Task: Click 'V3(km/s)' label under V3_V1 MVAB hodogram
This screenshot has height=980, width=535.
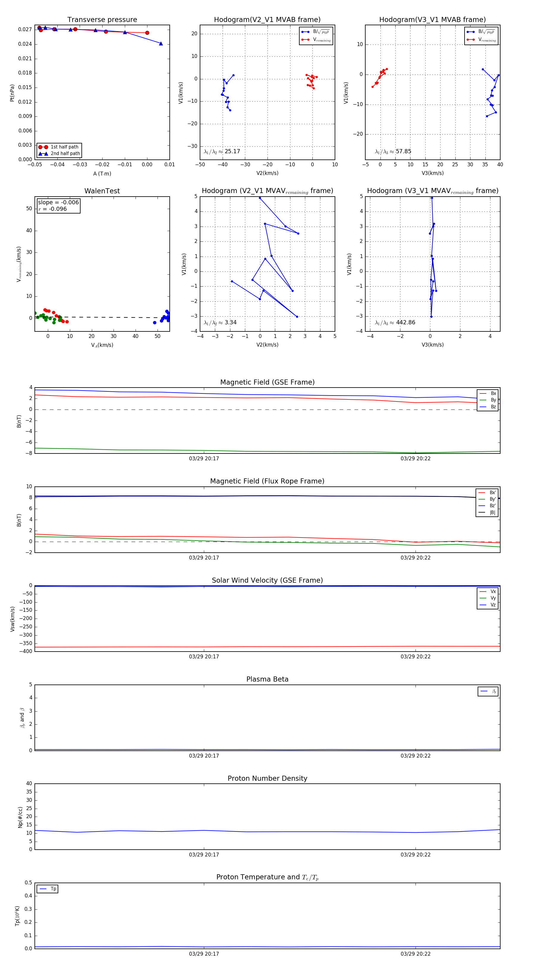Action: click(x=432, y=173)
